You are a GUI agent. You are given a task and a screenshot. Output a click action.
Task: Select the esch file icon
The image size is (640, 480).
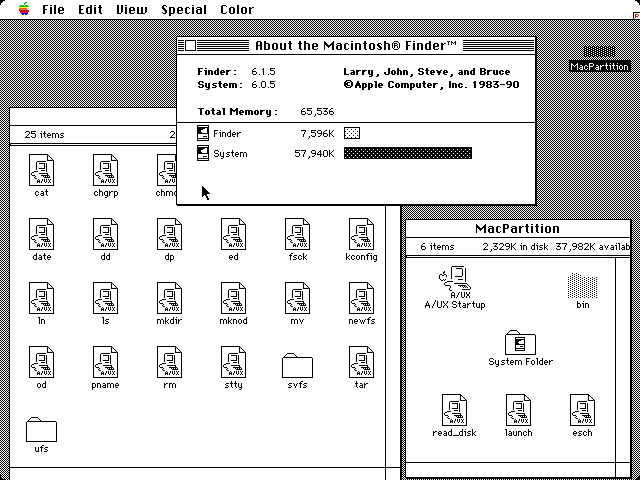pyautogui.click(x=582, y=410)
